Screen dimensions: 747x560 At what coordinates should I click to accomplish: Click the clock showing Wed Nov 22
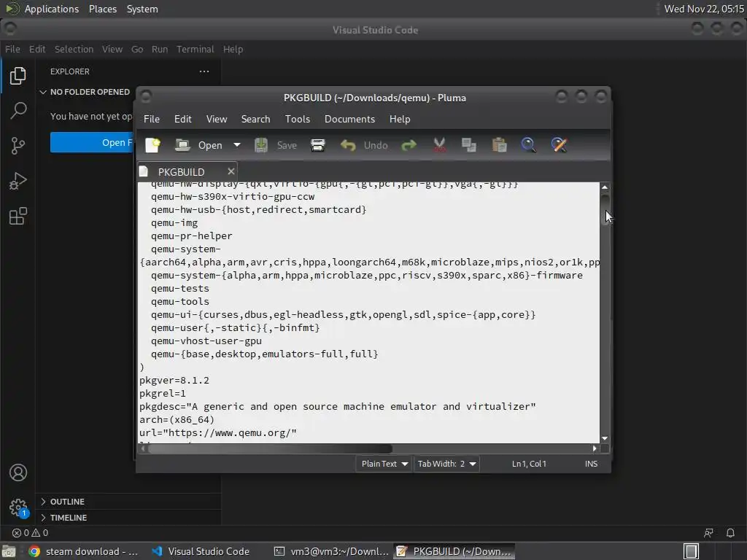pos(704,9)
